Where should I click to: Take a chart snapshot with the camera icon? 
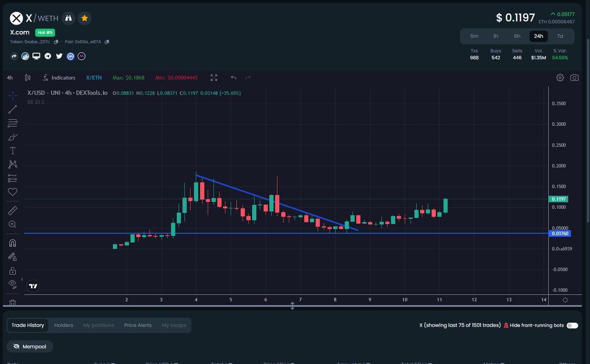[574, 77]
